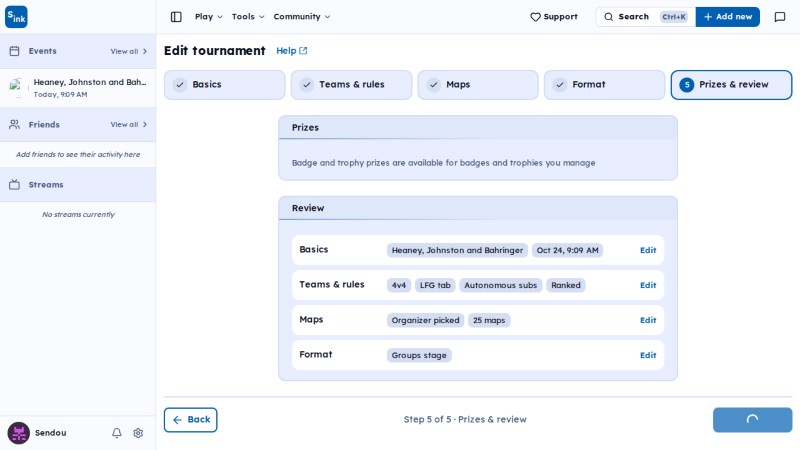Image resolution: width=800 pixels, height=450 pixels.
Task: Click the Friends people icon
Action: (x=14, y=124)
